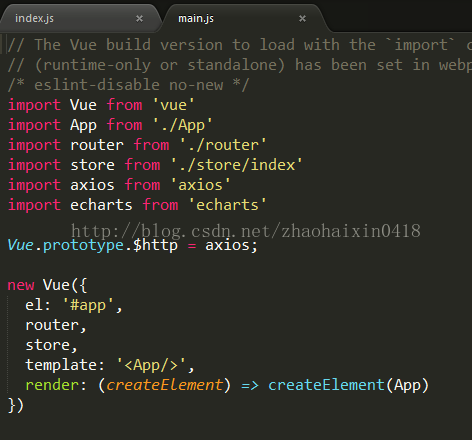Click the closing '})' line
This screenshot has height=440, width=472.
(16, 405)
